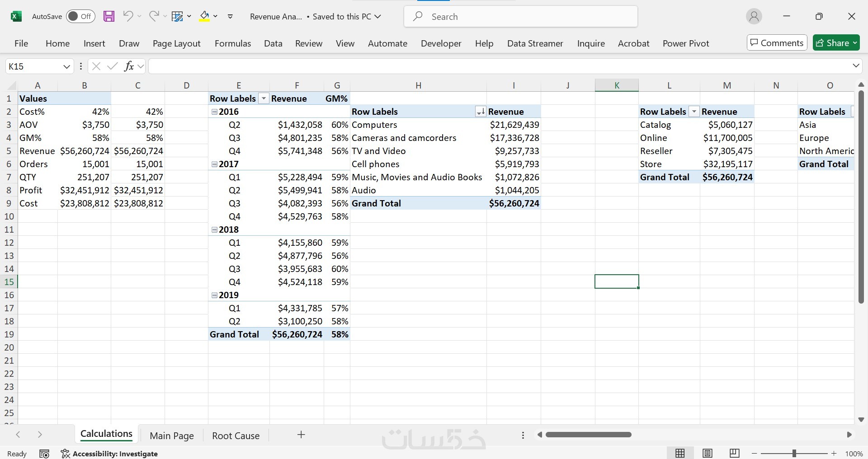Click the Share button
This screenshot has height=459, width=868.
coord(836,43)
